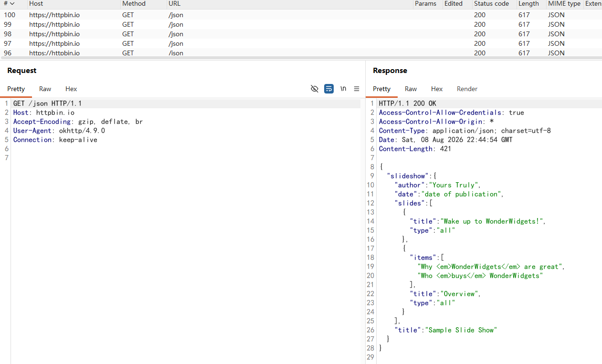This screenshot has height=364, width=602.
Task: Sort by the Edited column header
Action: click(454, 4)
